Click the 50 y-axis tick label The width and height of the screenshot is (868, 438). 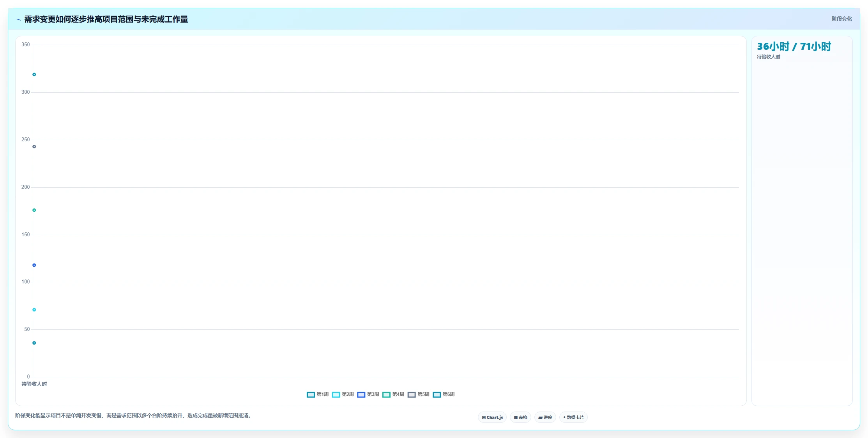click(27, 329)
